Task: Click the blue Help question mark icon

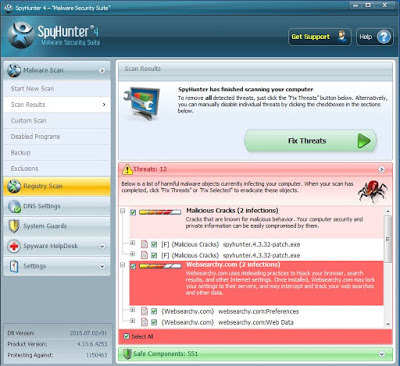Action: coord(383,37)
